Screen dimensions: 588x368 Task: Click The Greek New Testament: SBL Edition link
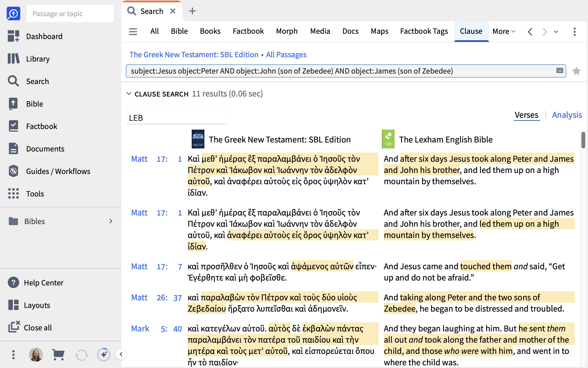pos(194,55)
